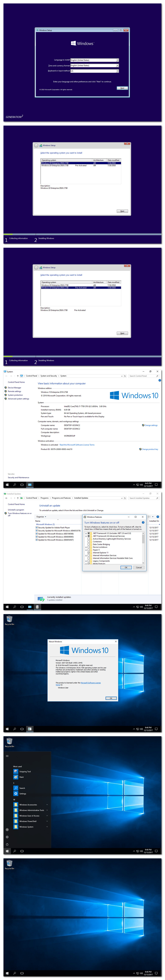Toggle .NET Framework 4.6 Advanced Services checkbox
165x980 pixels.
[89, 536]
